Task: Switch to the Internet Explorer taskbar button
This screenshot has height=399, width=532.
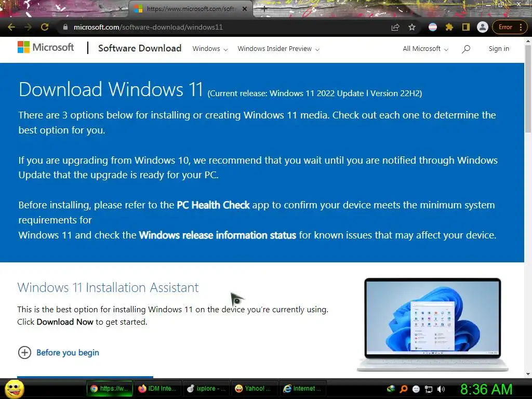Action: point(302,389)
